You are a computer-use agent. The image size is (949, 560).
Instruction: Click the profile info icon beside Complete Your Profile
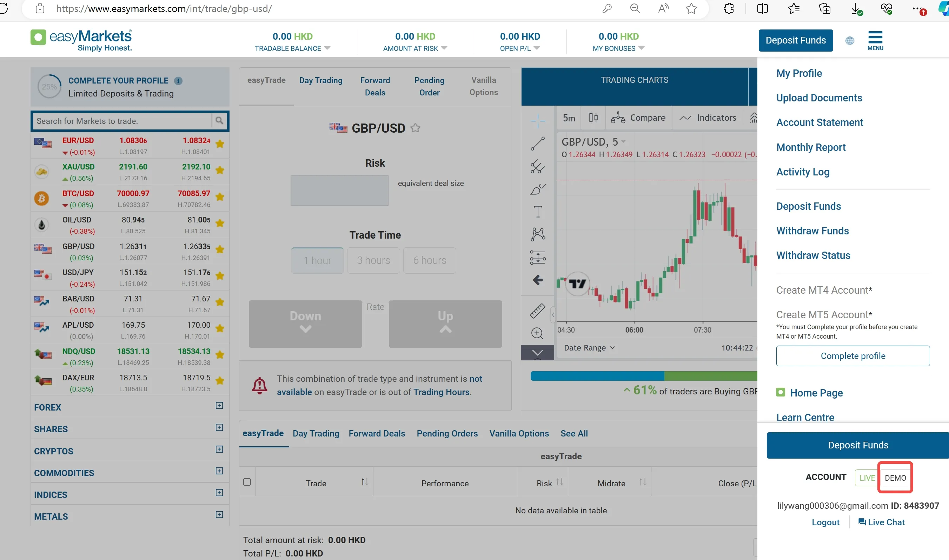(178, 81)
